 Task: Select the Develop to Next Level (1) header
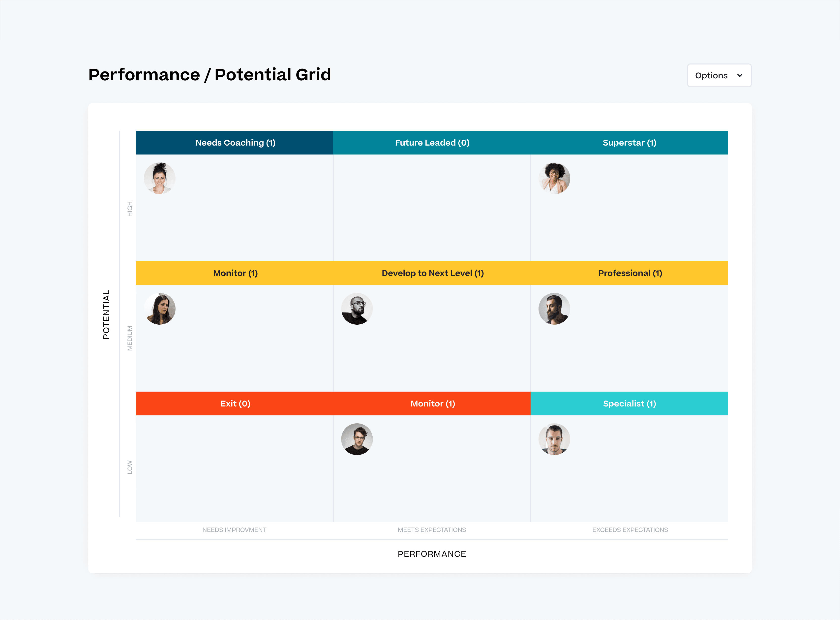[432, 273]
